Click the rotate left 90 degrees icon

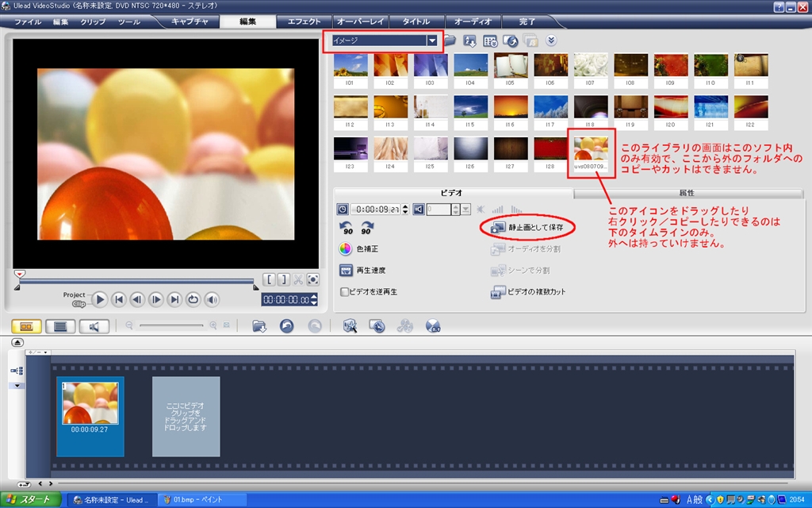(346, 228)
